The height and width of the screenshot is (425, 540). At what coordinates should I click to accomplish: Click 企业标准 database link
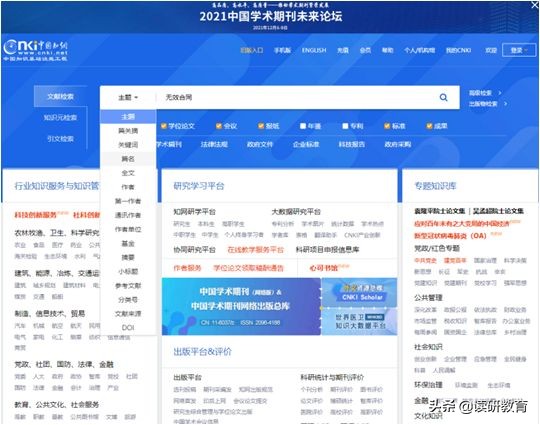click(x=306, y=144)
